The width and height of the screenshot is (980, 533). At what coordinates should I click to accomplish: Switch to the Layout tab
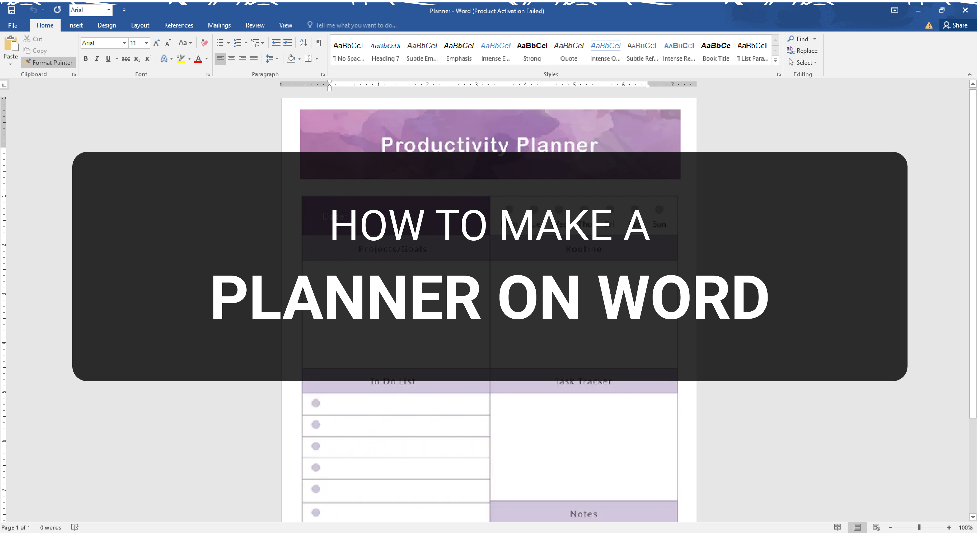(140, 25)
